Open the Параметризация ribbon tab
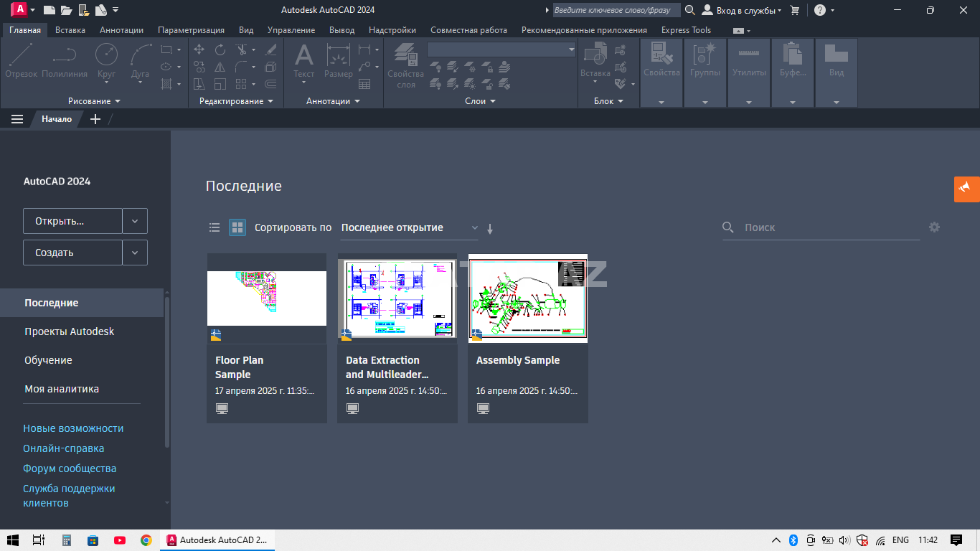980x551 pixels. point(191,30)
